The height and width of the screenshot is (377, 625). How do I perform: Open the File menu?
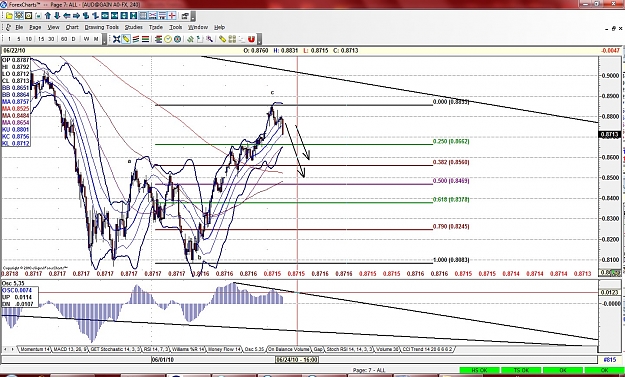point(19,27)
